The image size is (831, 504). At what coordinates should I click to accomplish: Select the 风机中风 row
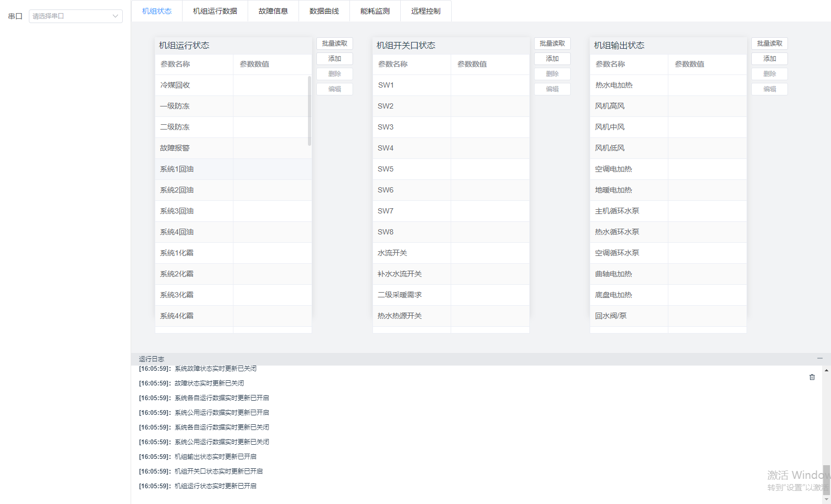click(x=668, y=127)
